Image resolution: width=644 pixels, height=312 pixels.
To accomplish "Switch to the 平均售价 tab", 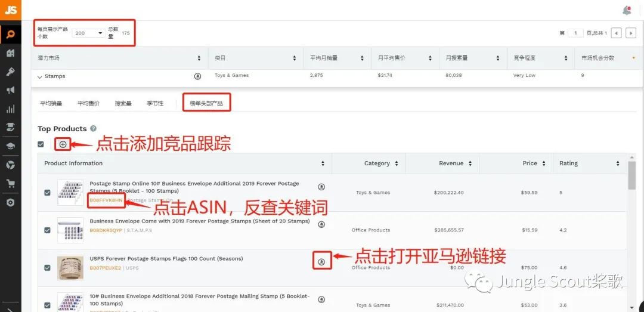I will 88,104.
